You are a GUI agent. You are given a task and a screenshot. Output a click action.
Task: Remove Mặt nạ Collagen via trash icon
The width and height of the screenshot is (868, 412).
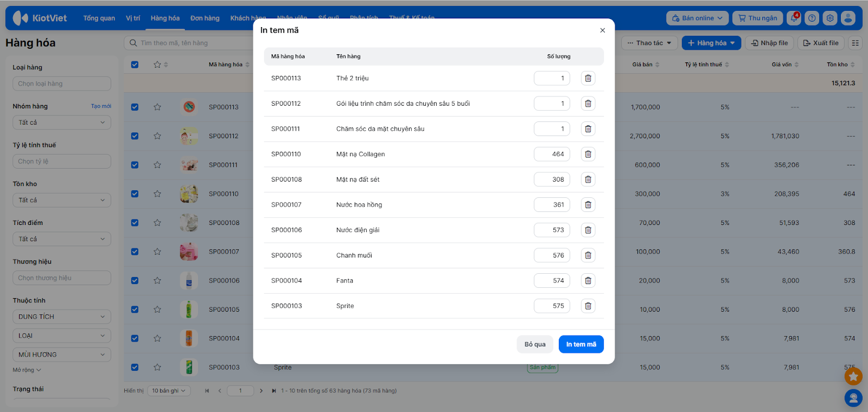click(x=588, y=154)
